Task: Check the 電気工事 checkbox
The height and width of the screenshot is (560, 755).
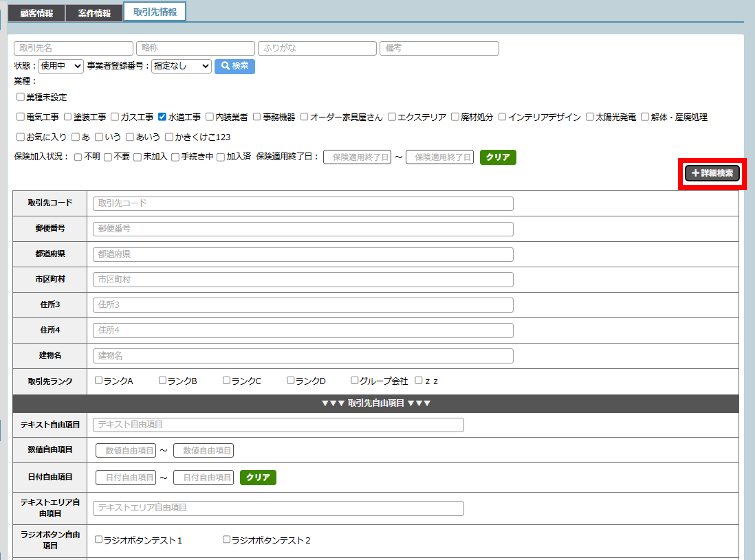Action: pos(20,117)
